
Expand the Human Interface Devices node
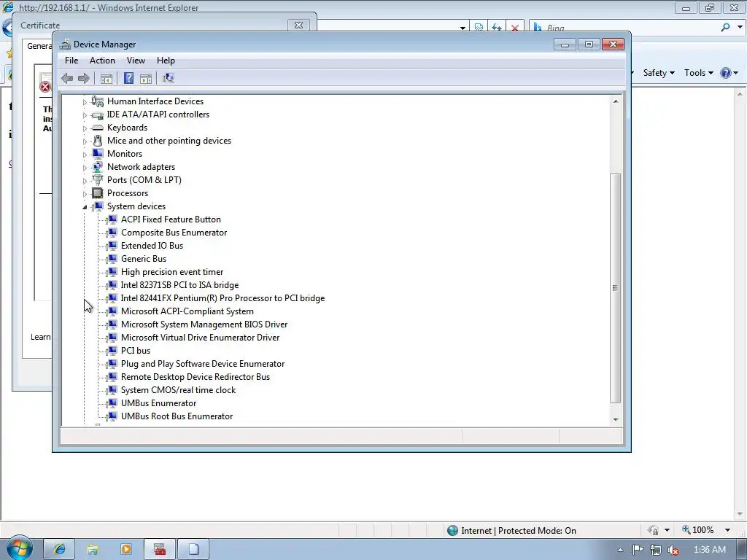pyautogui.click(x=85, y=102)
